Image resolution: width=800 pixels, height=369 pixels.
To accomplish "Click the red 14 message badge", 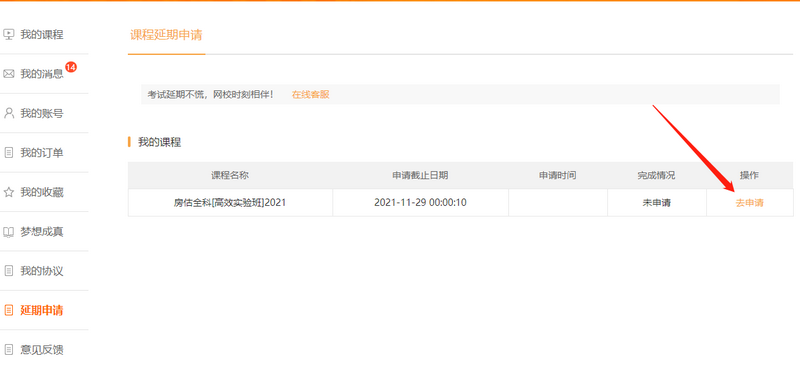I will [71, 67].
